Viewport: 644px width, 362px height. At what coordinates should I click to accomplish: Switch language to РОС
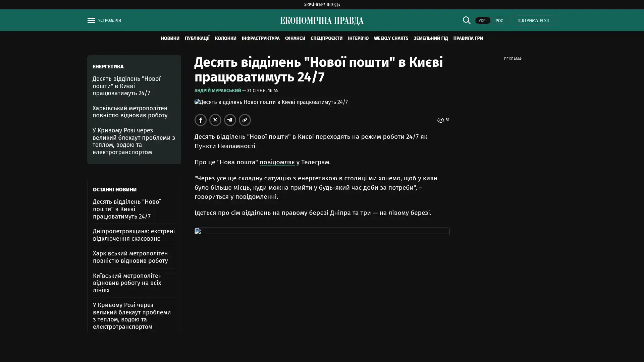pos(499,20)
